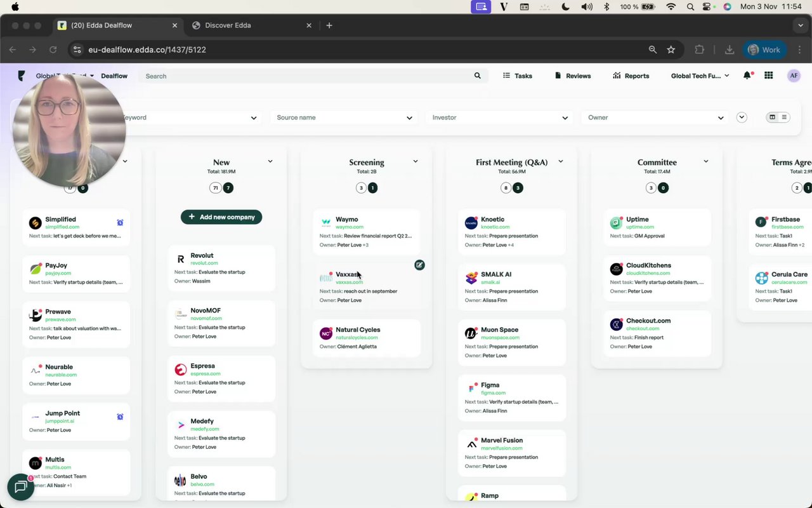The image size is (812, 508).
Task: Open macOS Spotlight search in menu bar
Action: point(690,7)
